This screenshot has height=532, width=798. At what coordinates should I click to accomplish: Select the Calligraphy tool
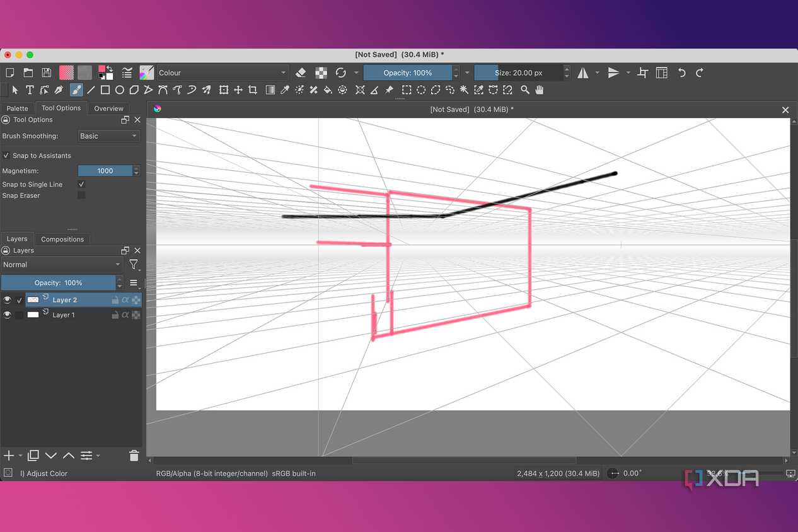click(x=59, y=90)
